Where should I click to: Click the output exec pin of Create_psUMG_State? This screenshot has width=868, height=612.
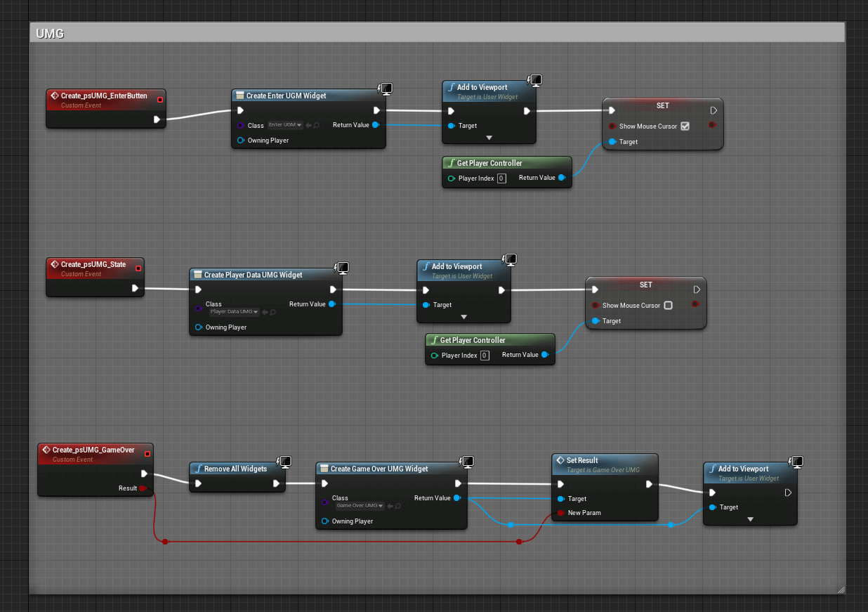tap(135, 288)
